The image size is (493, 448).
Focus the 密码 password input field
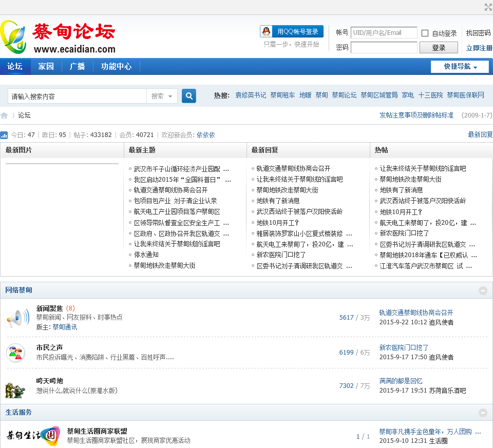384,48
